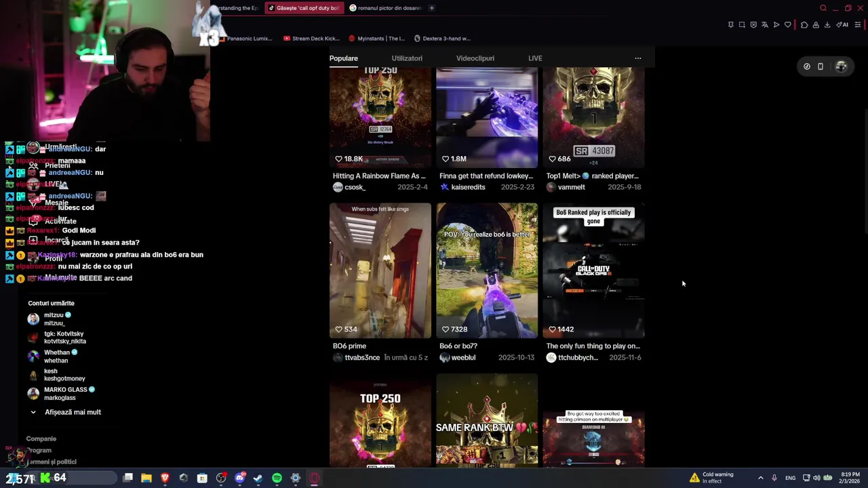
Task: Select the 'Găsește call opf duty bo6' tab
Action: 303,8
